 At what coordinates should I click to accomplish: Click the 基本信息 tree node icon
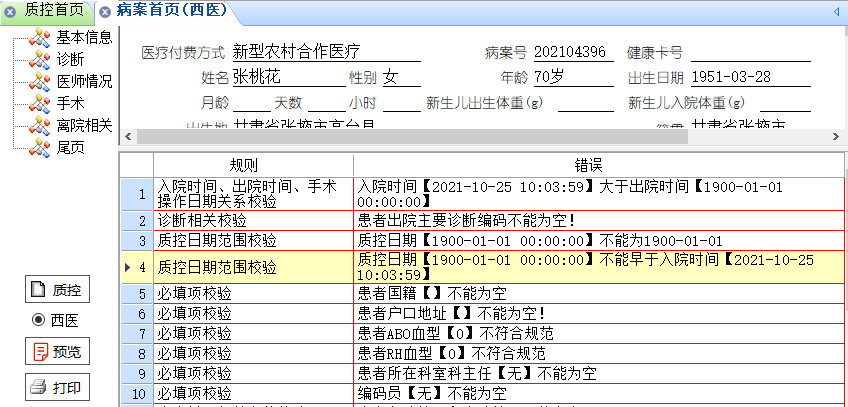(x=40, y=38)
